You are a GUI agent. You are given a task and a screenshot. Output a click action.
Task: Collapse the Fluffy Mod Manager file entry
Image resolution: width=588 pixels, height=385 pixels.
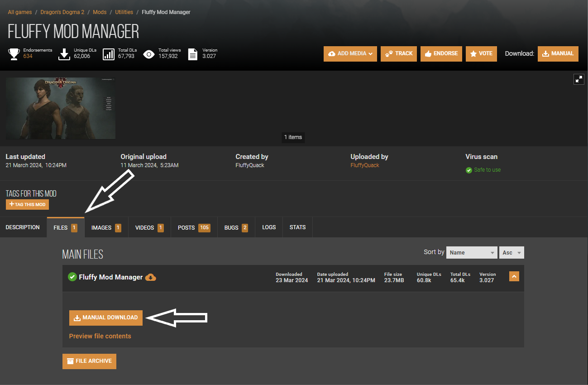coord(514,276)
